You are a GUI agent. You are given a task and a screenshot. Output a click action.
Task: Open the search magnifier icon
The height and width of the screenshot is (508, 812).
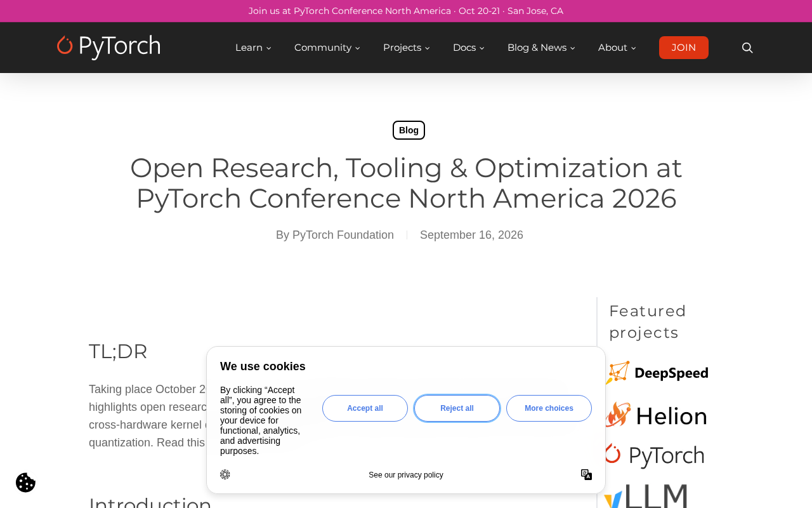point(747,48)
